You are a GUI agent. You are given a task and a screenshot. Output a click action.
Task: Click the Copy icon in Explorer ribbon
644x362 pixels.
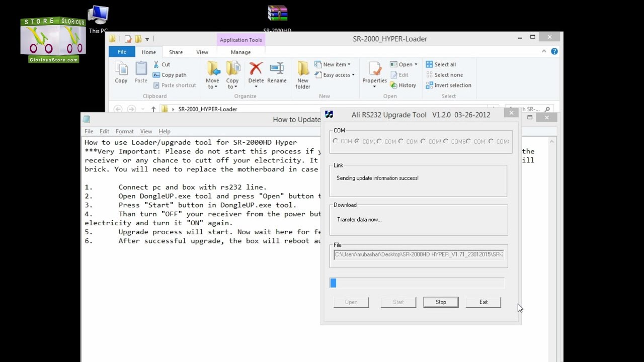coord(121,72)
